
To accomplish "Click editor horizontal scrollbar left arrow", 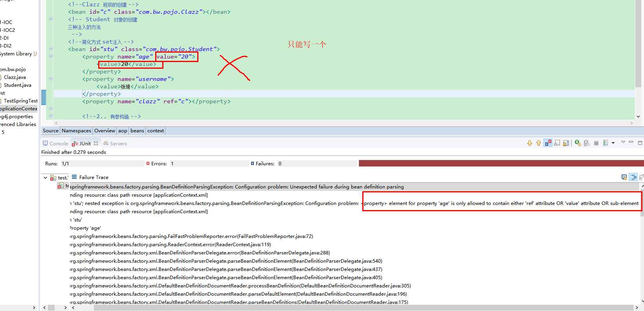I will tap(56, 123).
